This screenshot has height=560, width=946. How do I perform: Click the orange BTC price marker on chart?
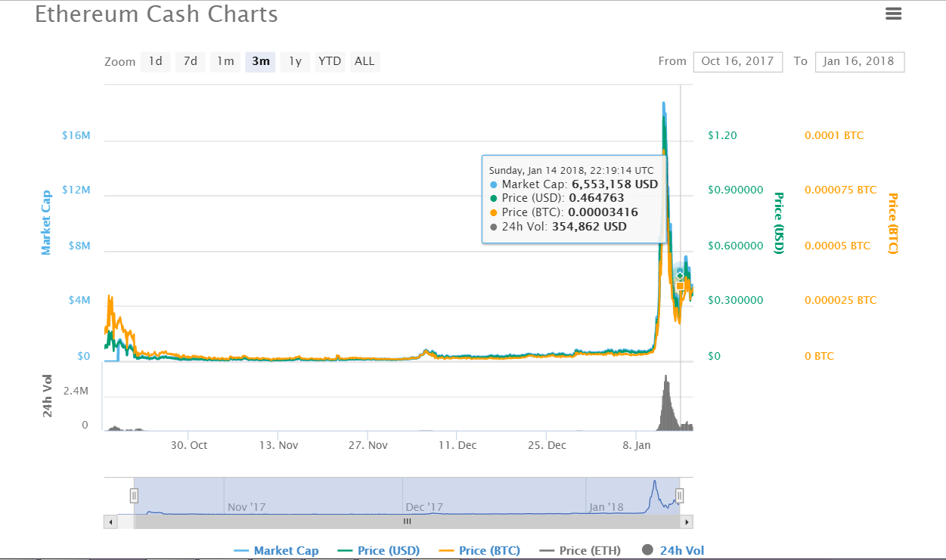click(681, 286)
